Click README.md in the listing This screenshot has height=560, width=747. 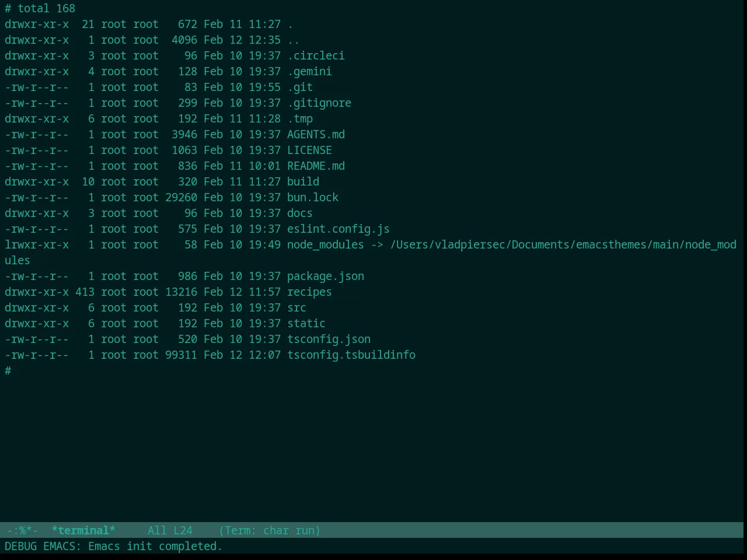point(316,166)
